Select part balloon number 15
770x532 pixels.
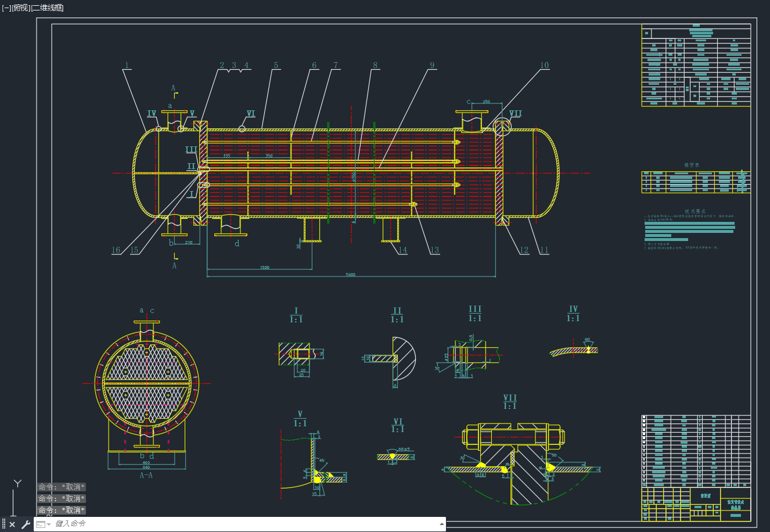click(x=134, y=250)
